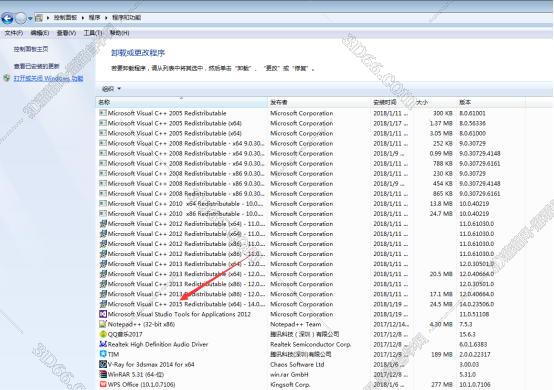Expand the arrow after 程序 breadcrumb

pos(106,18)
